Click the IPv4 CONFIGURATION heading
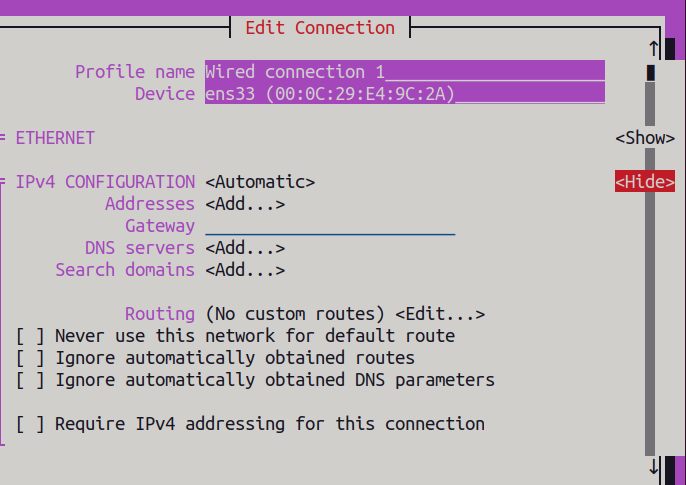 (105, 182)
